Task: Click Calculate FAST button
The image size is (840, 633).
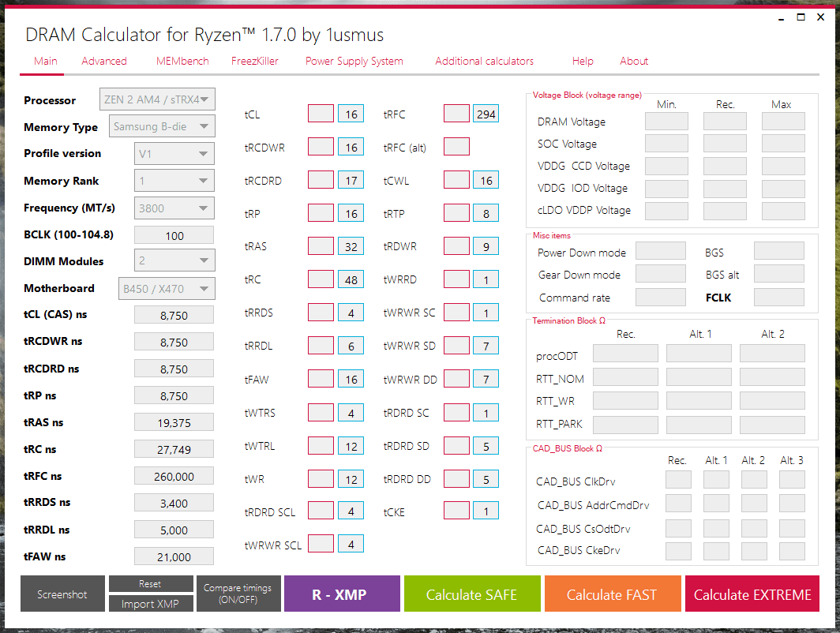Action: [613, 594]
